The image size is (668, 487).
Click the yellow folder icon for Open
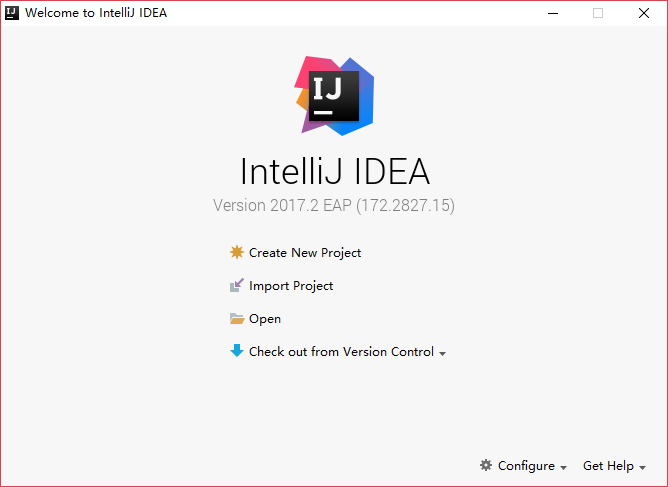tap(237, 319)
